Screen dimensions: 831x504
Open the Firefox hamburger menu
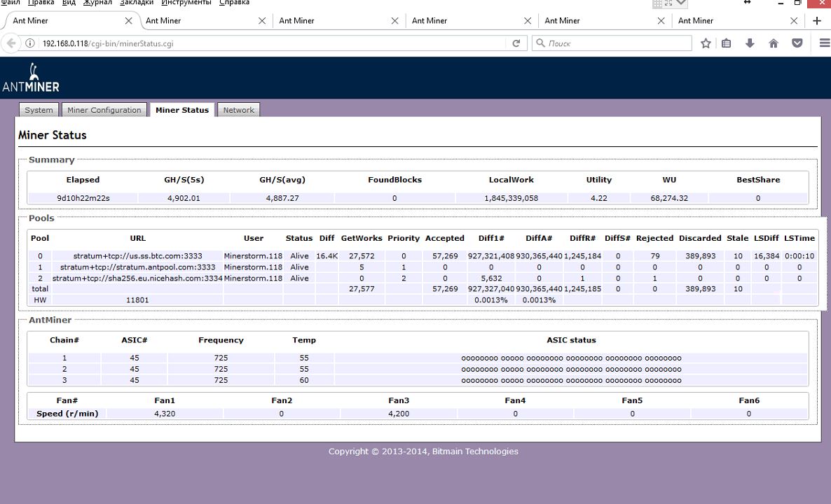824,43
